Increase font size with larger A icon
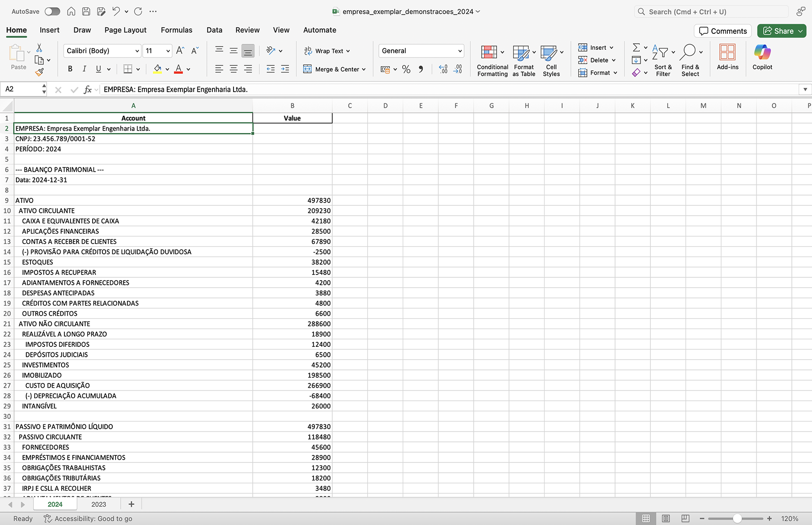This screenshot has height=525, width=812. tap(180, 51)
